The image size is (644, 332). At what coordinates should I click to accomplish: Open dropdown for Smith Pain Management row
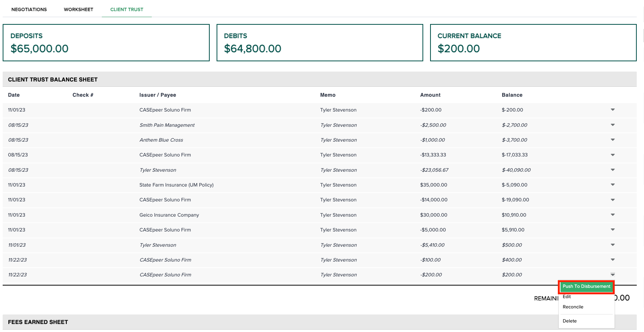[613, 125]
